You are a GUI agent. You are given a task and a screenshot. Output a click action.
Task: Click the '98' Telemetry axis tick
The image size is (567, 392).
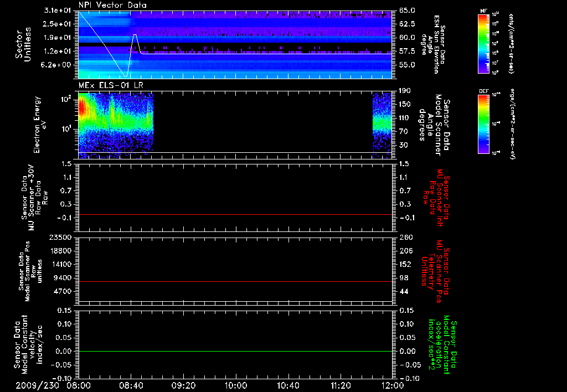(x=404, y=278)
